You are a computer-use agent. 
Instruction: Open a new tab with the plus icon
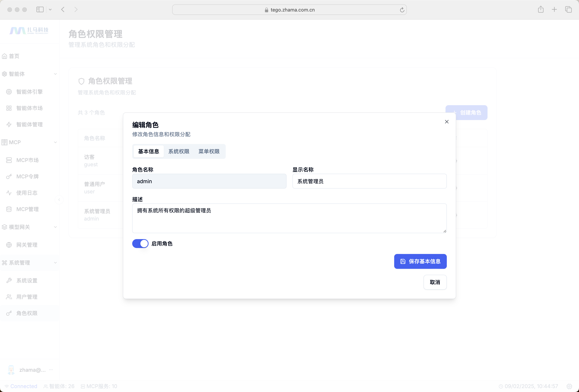pos(554,9)
